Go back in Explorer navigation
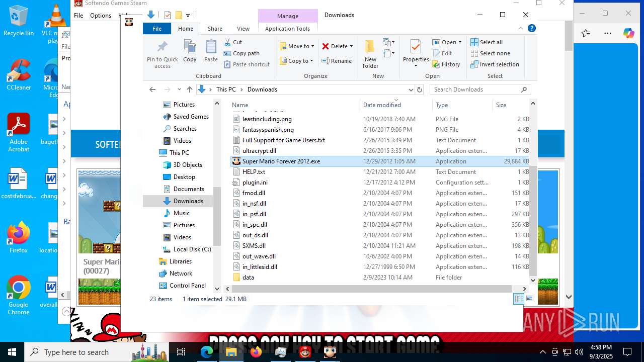The image size is (644, 362). click(152, 89)
